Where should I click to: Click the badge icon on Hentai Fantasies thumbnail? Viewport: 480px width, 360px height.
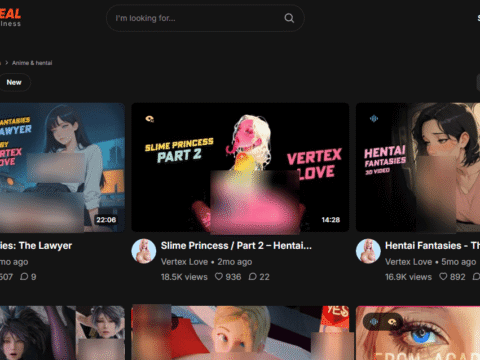click(374, 118)
